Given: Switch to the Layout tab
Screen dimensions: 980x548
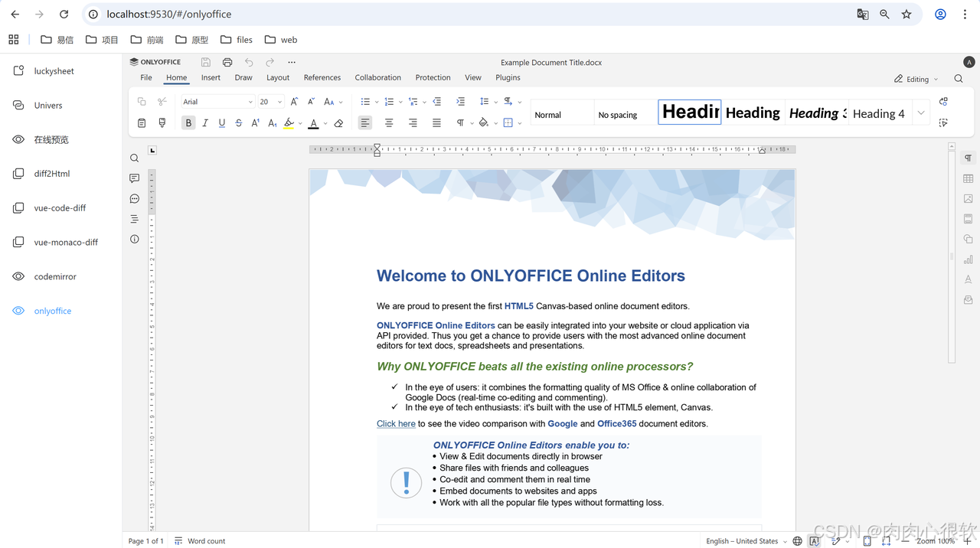Looking at the screenshot, I should tap(278, 77).
